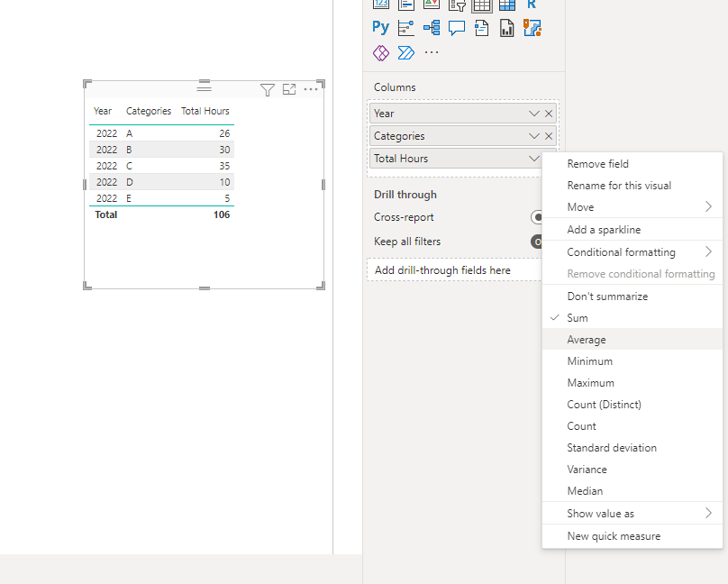
Task: Select the Multi-row card visual icon
Action: tap(405, 5)
